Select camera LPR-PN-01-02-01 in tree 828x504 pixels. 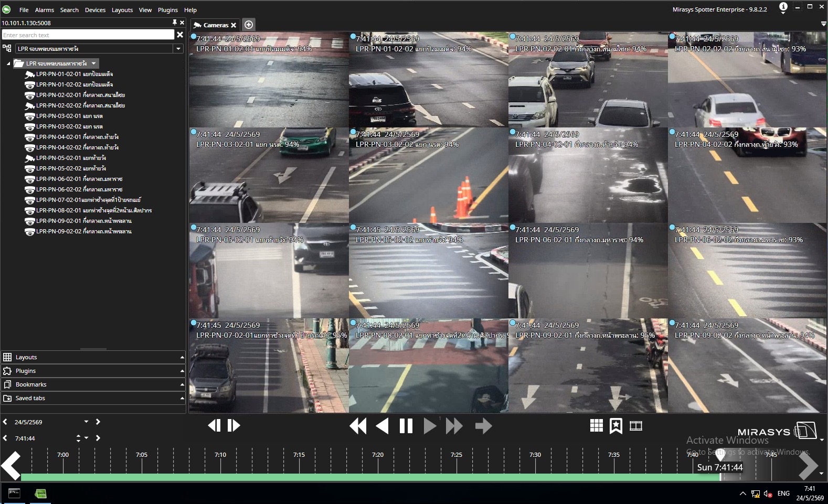pyautogui.click(x=75, y=74)
